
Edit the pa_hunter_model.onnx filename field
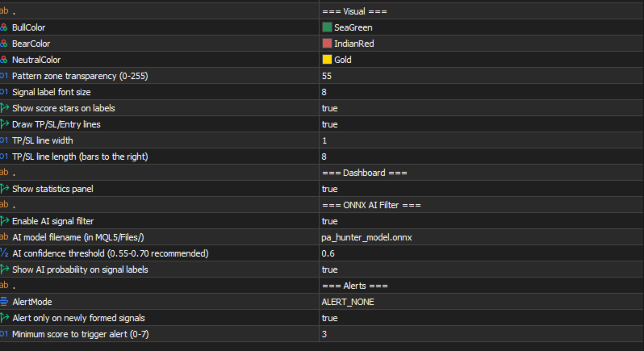pos(366,237)
